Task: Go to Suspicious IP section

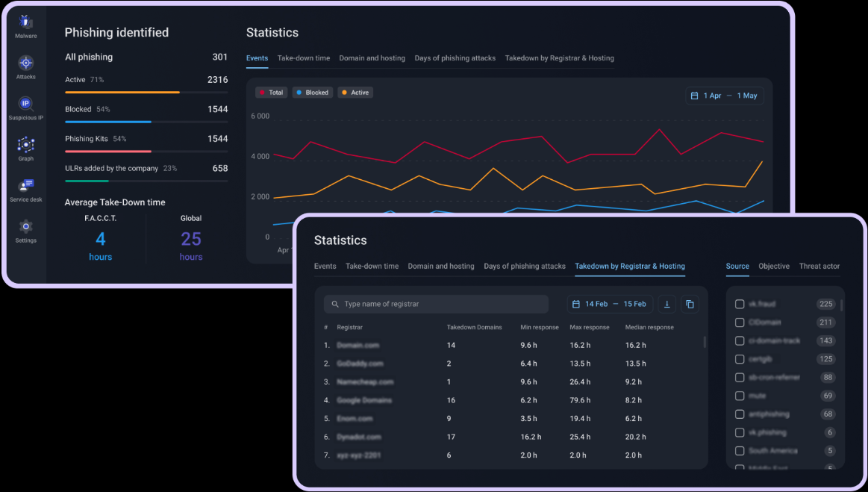Action: (x=26, y=107)
